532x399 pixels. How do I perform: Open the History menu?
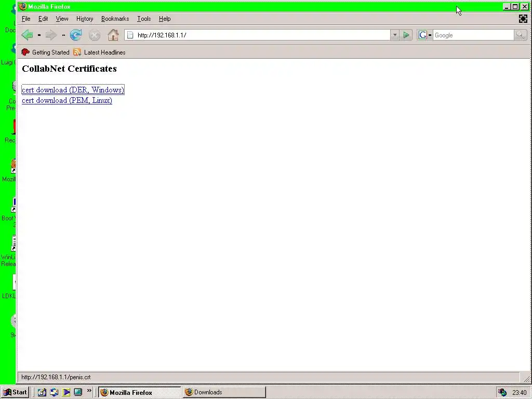tap(85, 19)
